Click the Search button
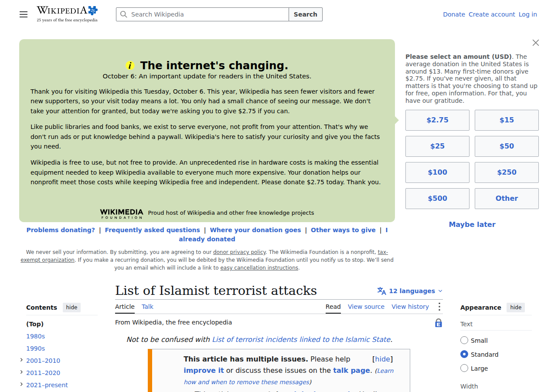558x392 pixels. [x=306, y=14]
